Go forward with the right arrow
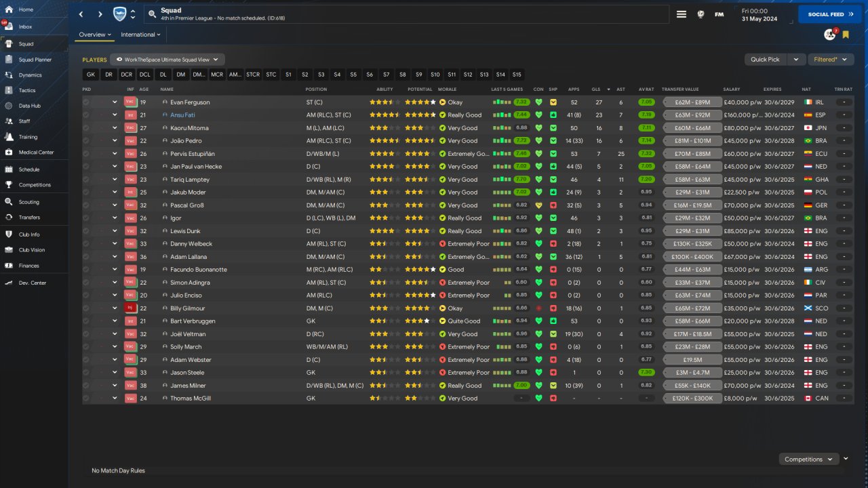 100,14
